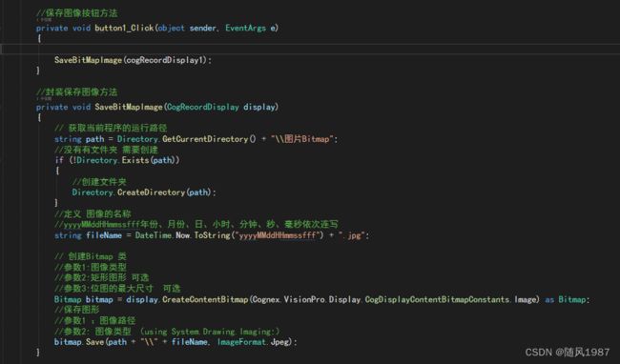Click the 'button1_Click' method name
Screen dimensions: 620x364
(x=124, y=28)
